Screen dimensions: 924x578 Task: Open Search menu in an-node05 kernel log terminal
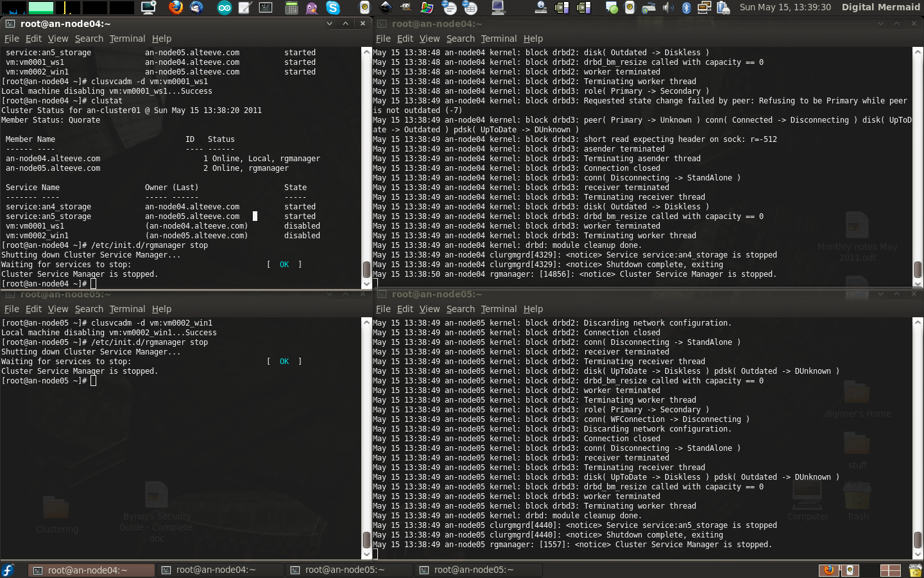pos(460,309)
